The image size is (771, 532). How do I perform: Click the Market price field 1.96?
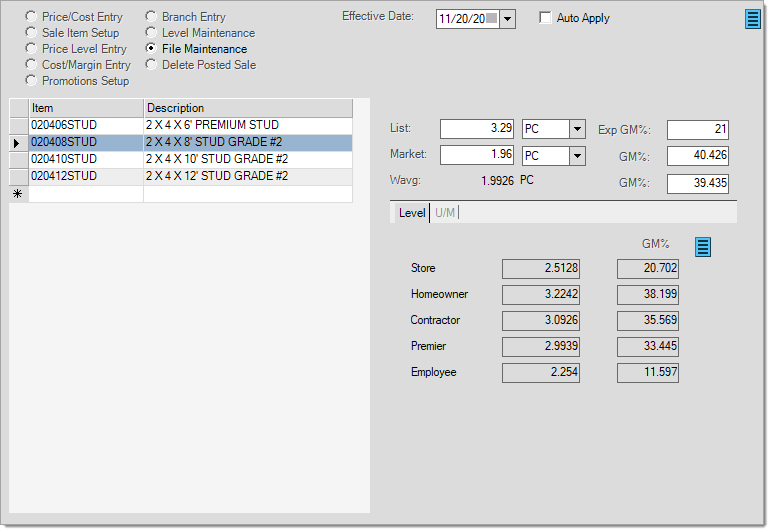[476, 155]
